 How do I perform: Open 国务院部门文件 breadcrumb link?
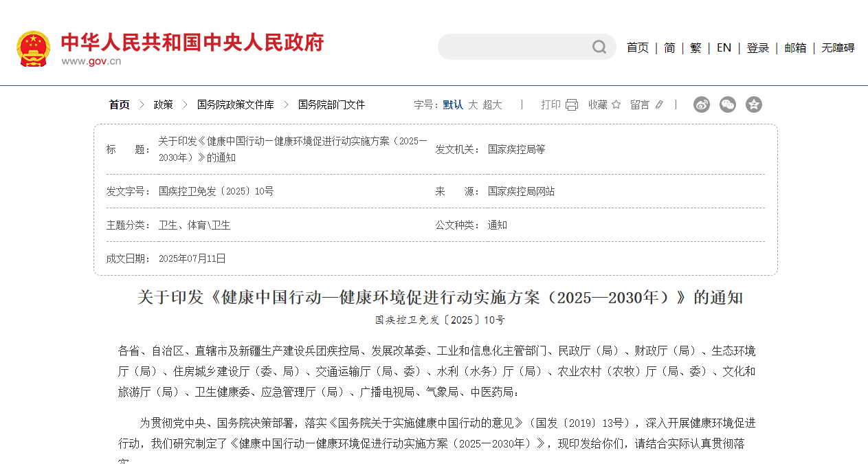point(331,104)
